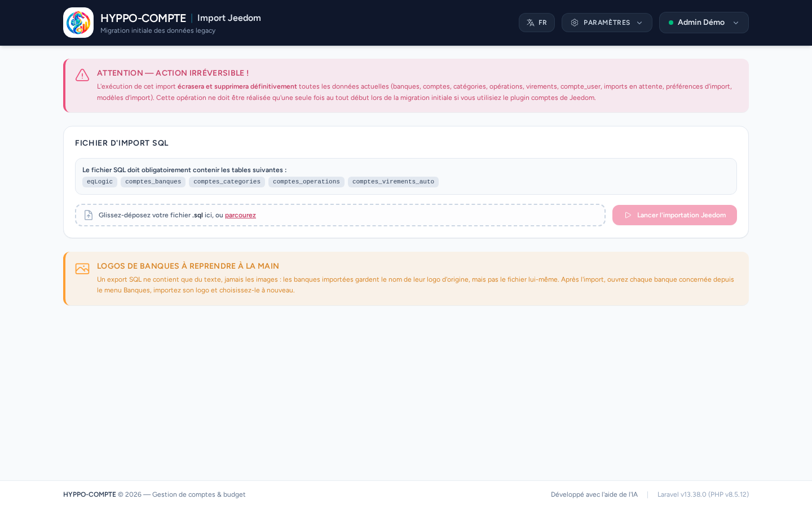812x508 pixels.
Task: Open the FR language selector
Action: 537,23
